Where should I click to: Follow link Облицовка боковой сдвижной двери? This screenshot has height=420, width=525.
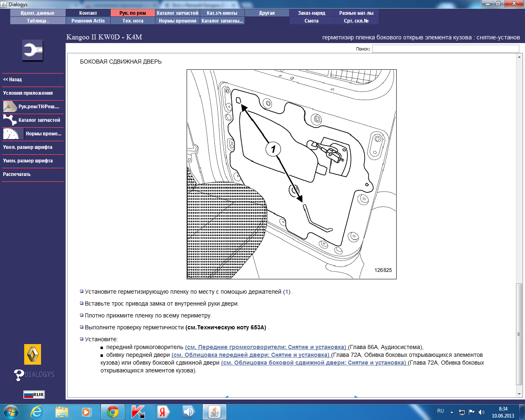(314, 363)
